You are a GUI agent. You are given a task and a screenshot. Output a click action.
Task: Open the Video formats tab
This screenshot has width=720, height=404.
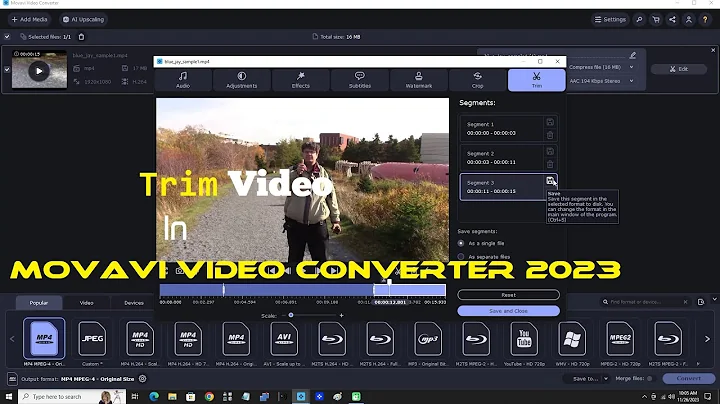coord(86,303)
